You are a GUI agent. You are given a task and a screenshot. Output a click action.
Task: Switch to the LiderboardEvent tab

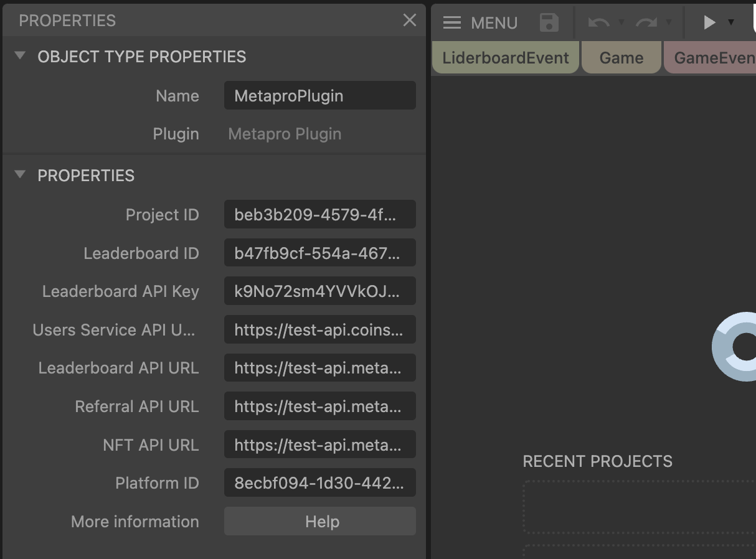pos(505,58)
